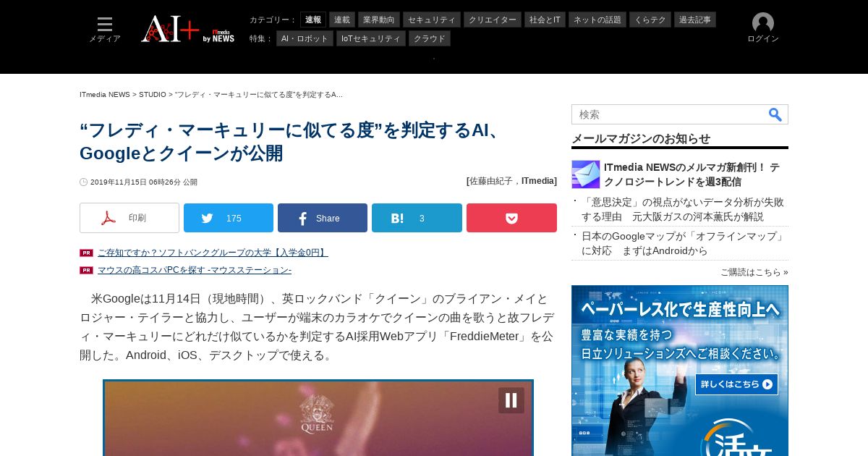Open the メディア hamburger menu
The height and width of the screenshot is (456, 868).
[x=105, y=30]
